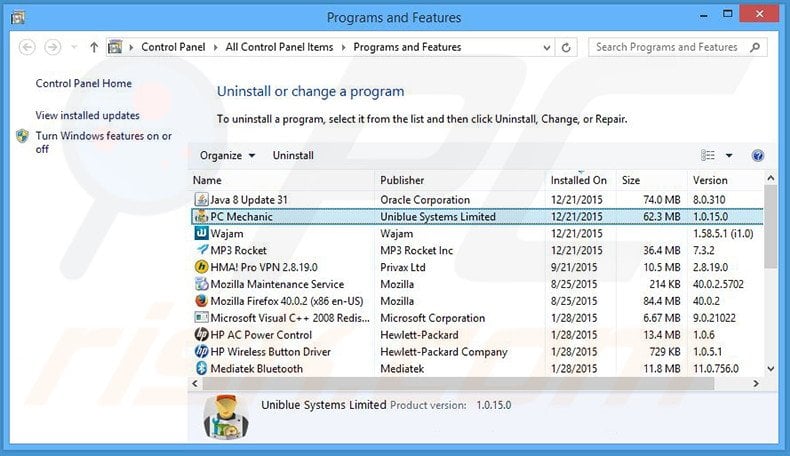Image resolution: width=790 pixels, height=456 pixels.
Task: Click the change view icon
Action: click(708, 155)
